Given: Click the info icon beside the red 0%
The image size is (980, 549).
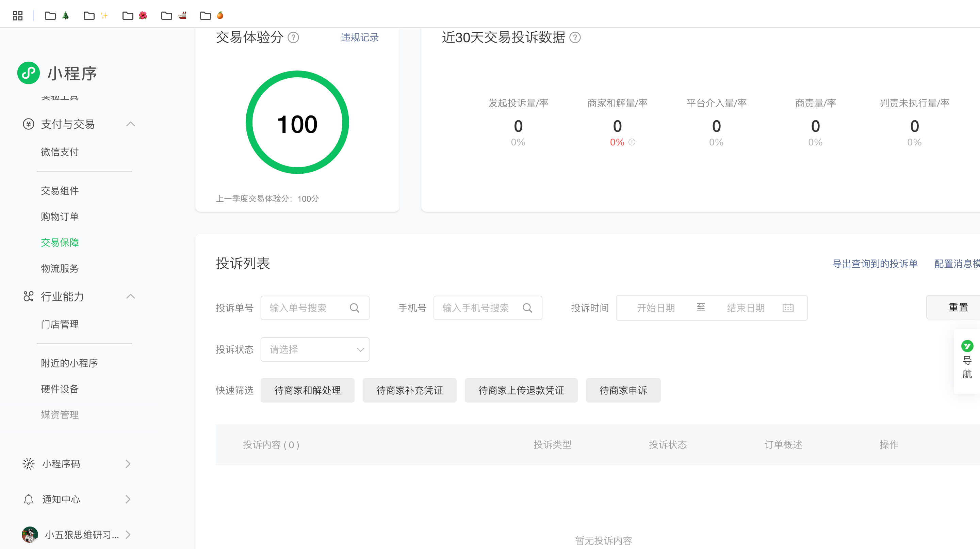Looking at the screenshot, I should [x=632, y=142].
